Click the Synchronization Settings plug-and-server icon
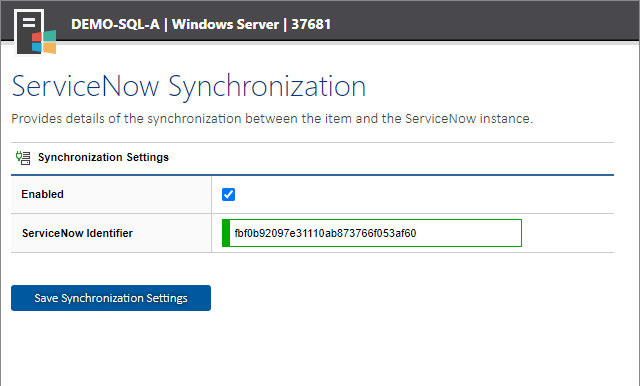The height and width of the screenshot is (386, 640). 23,158
